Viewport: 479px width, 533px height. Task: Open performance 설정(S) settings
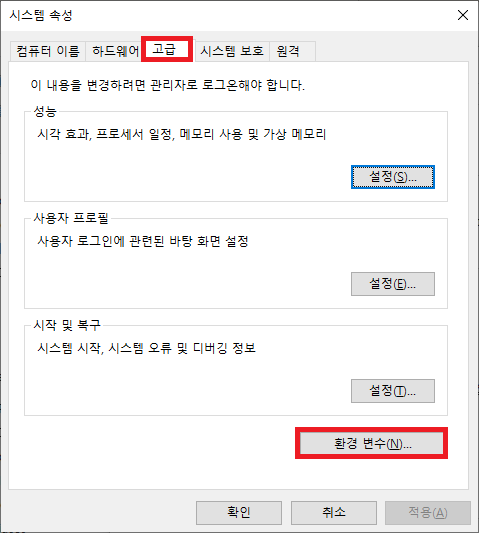(393, 177)
